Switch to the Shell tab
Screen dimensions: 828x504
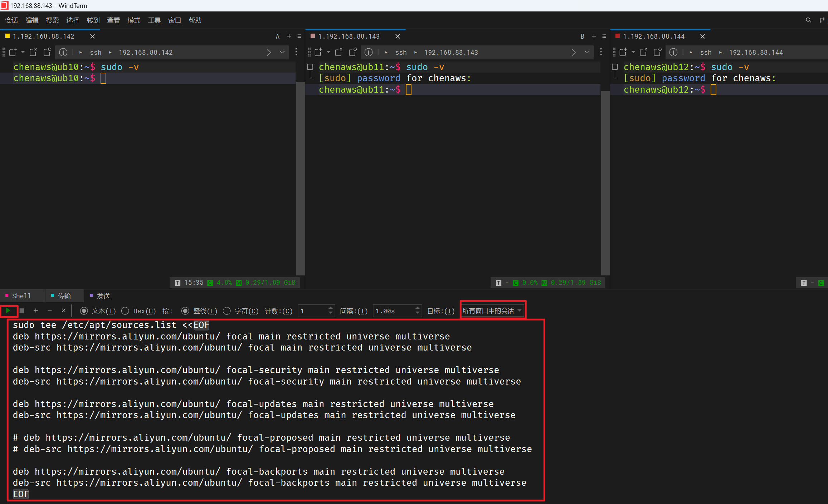click(x=21, y=296)
